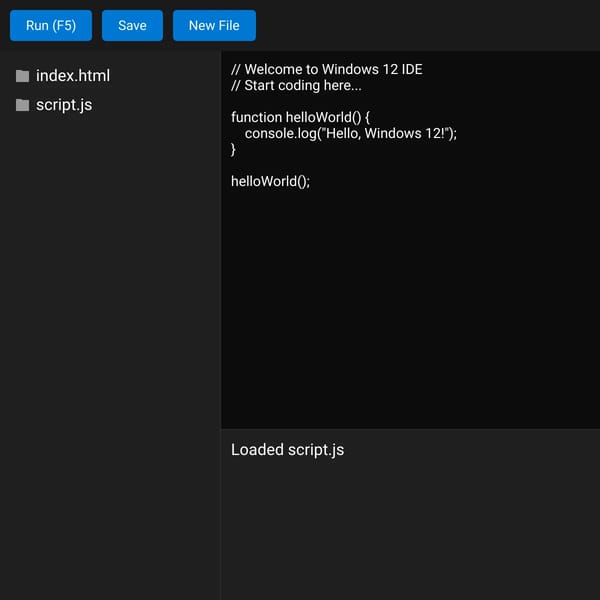Click the 'Start coding here...' comment line
The width and height of the screenshot is (600, 600).
pyautogui.click(x=296, y=85)
